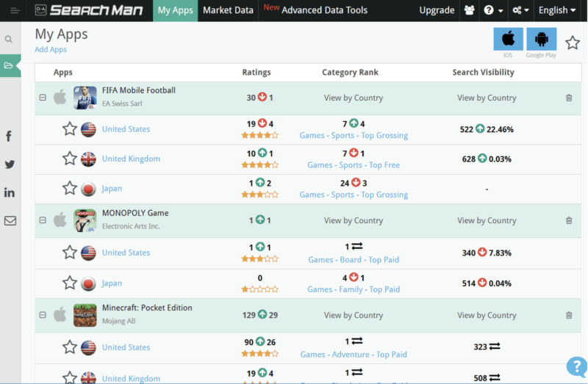Toggle favorite star for FIFA United States
This screenshot has height=384, width=588.
click(70, 129)
